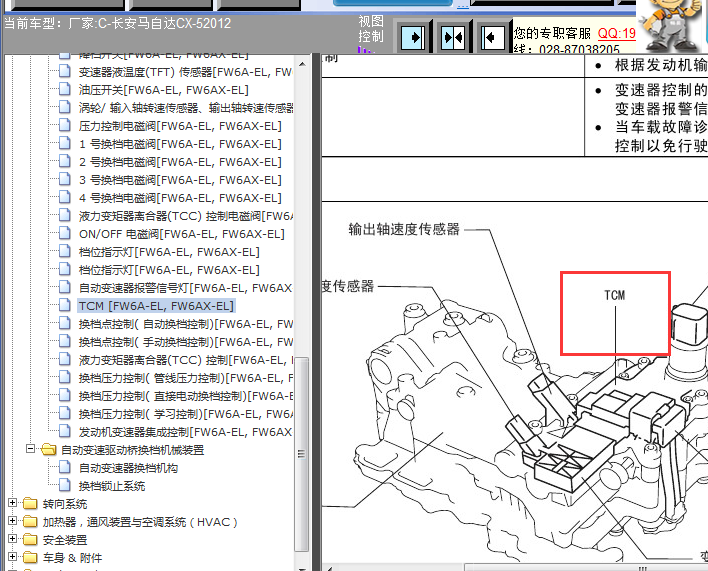This screenshot has height=571, width=708.
Task: Click the tree panel scroll-up arrow
Action: click(302, 64)
